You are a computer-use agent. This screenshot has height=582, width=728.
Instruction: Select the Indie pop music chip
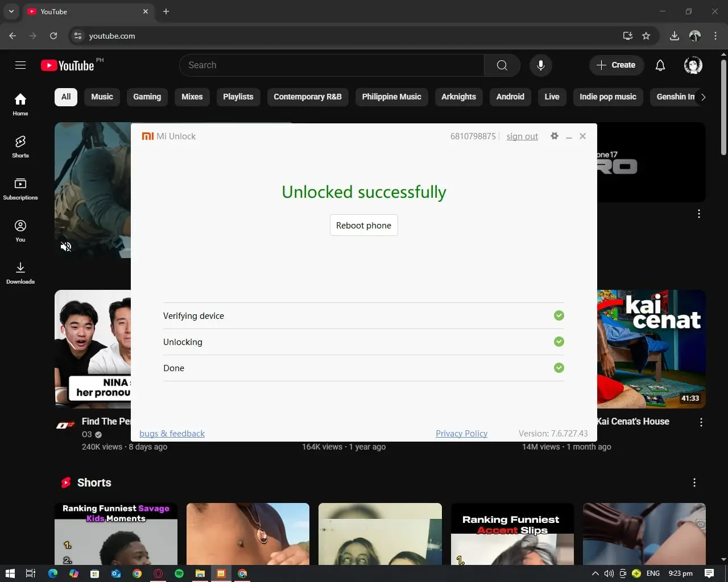(608, 97)
